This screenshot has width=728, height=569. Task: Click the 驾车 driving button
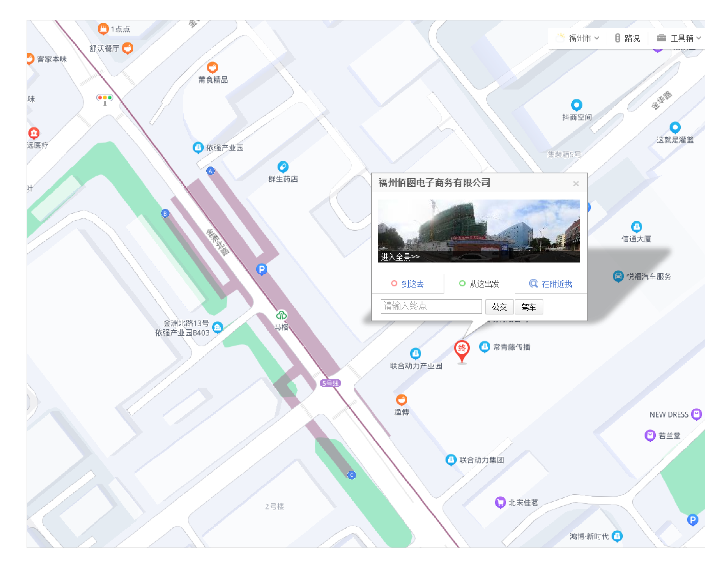coord(529,307)
